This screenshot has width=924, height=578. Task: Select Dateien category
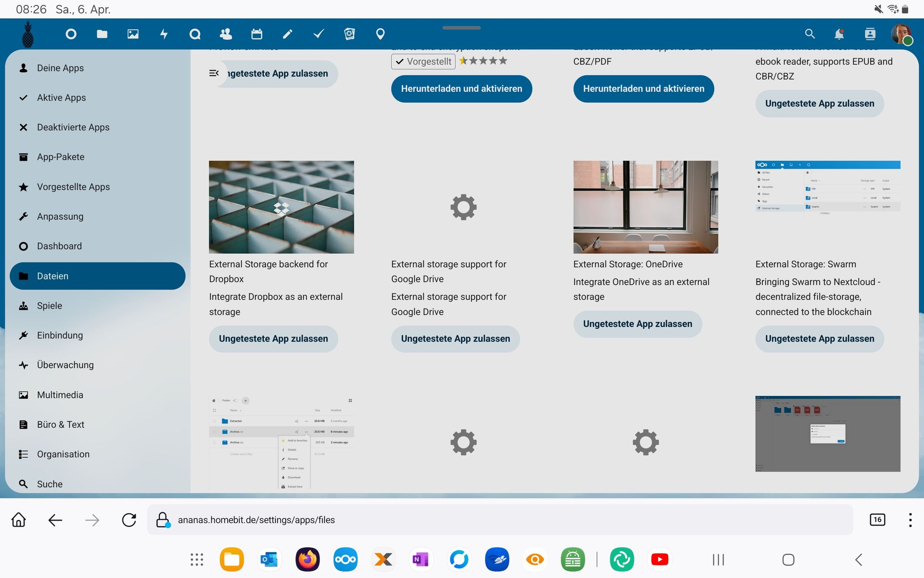pyautogui.click(x=98, y=276)
